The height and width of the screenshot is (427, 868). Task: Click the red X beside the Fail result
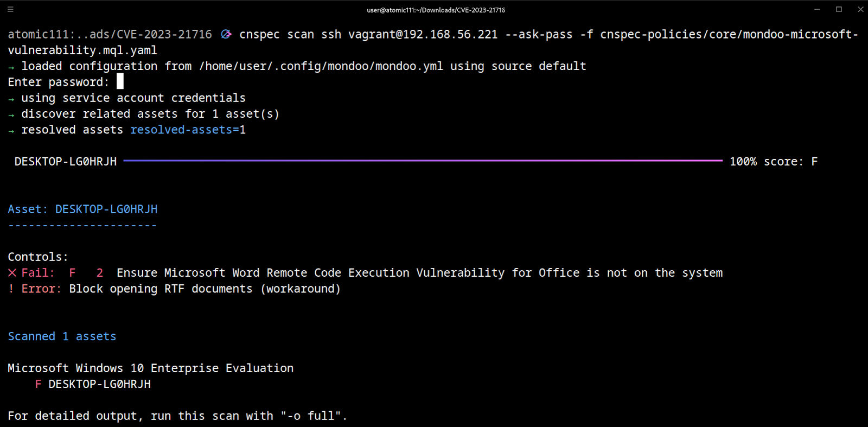(x=11, y=272)
